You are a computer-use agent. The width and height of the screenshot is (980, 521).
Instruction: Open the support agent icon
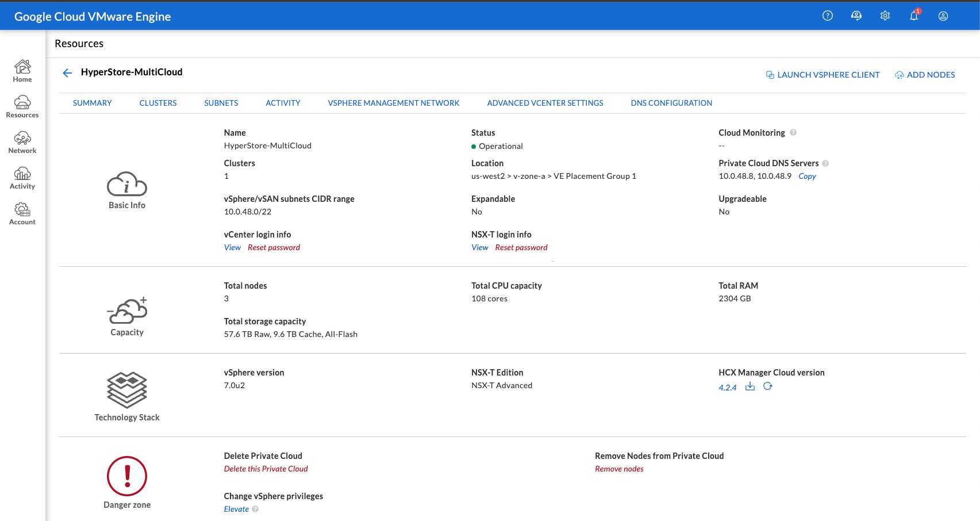pyautogui.click(x=856, y=16)
